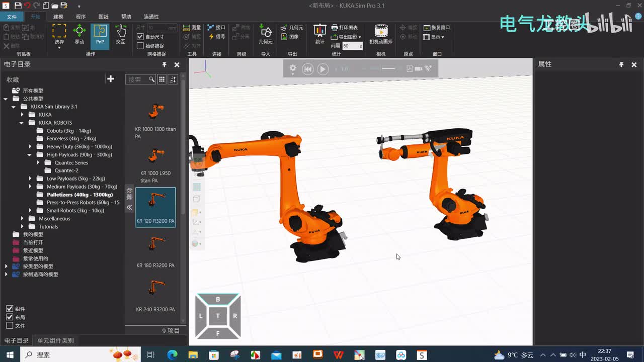Enable 始终捕捉 (Always snap) checkbox
This screenshot has height=362, width=644.
point(140,46)
